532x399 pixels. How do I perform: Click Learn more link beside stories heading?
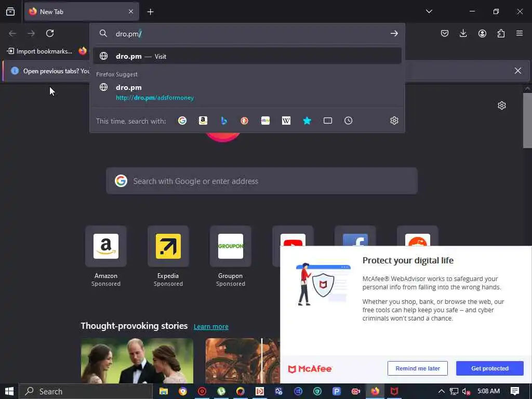point(211,326)
